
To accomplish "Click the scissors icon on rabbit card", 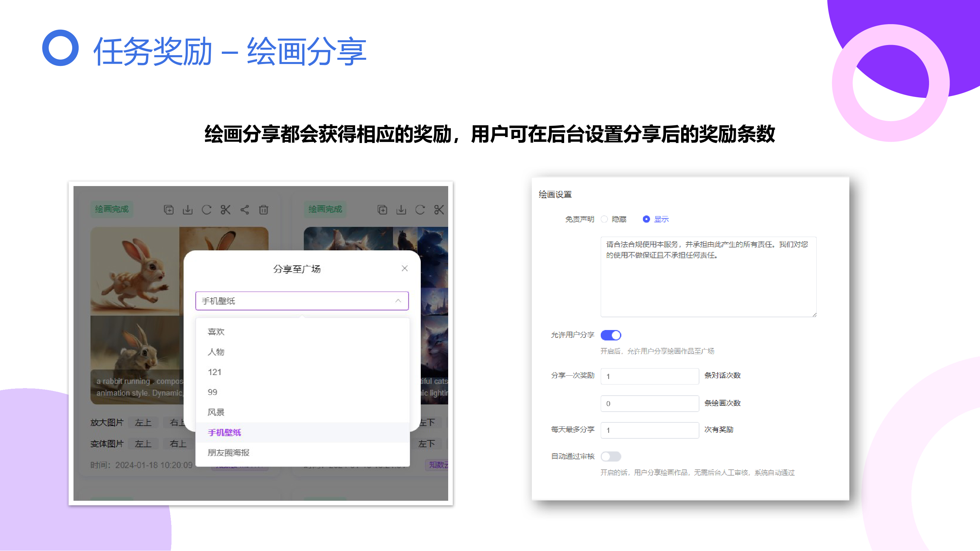I will tap(226, 210).
